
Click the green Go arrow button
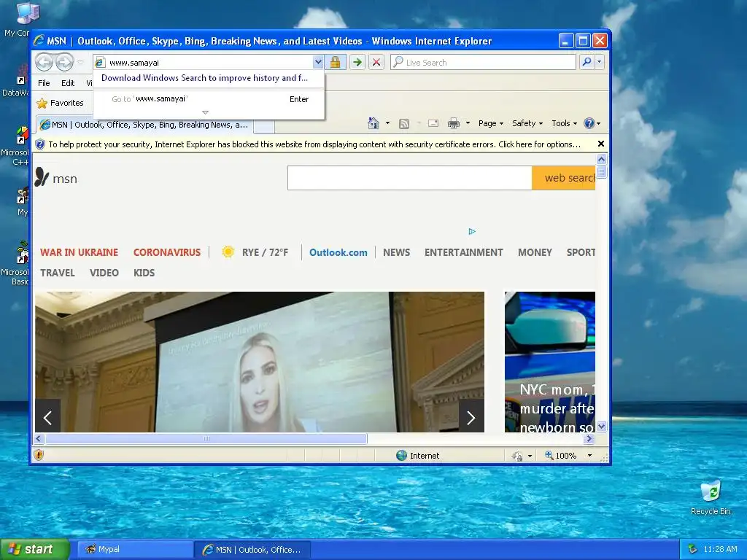click(x=357, y=63)
